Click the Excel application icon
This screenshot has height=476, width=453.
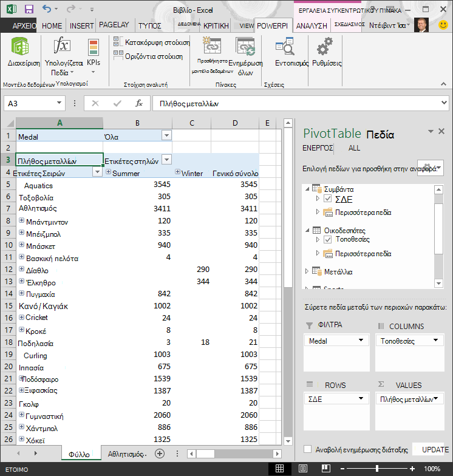tap(12, 9)
